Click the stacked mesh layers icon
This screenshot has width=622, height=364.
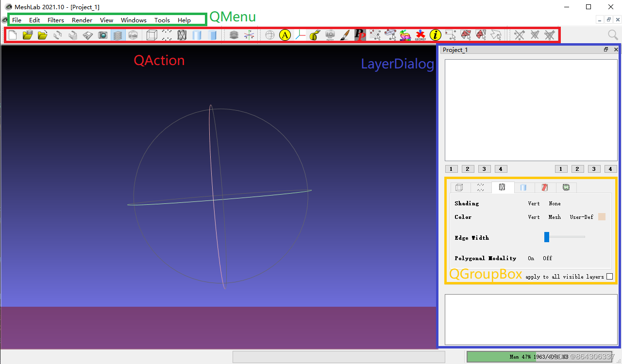(x=234, y=35)
